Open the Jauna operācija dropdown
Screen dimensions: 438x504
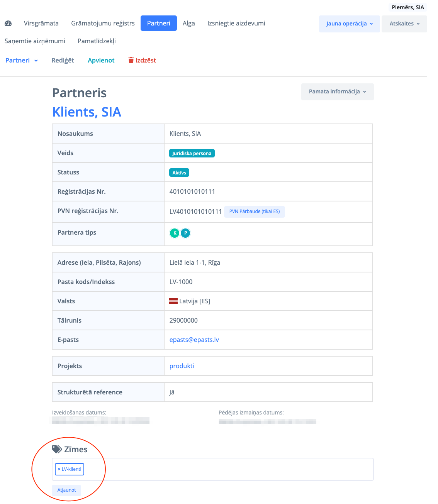tap(349, 24)
